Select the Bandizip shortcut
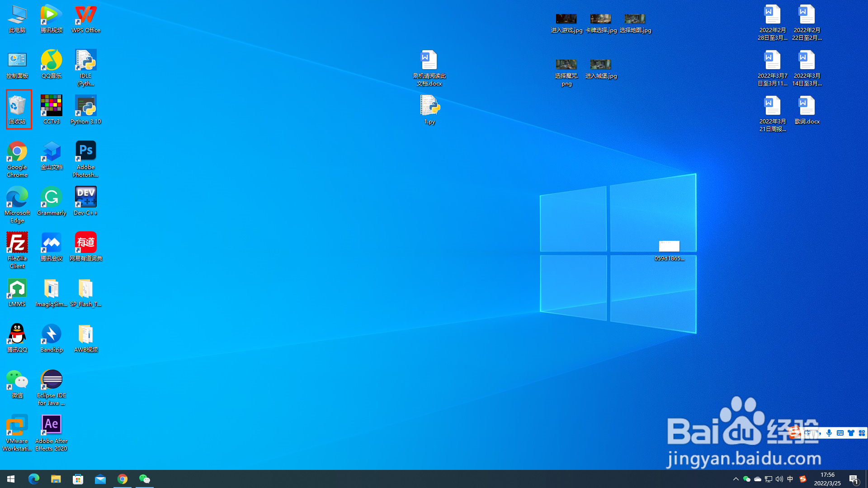Image resolution: width=868 pixels, height=488 pixels. pos(52,338)
